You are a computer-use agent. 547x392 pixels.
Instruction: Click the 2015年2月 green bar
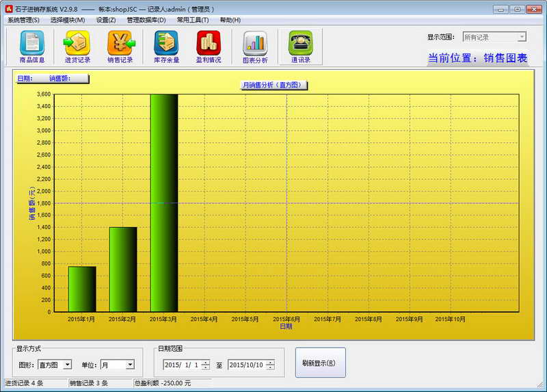click(123, 270)
